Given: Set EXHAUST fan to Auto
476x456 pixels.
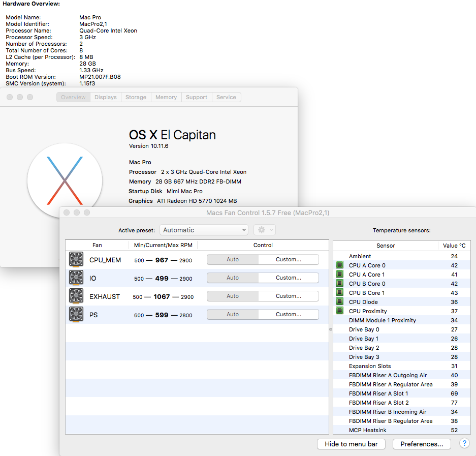Looking at the screenshot, I should pos(233,296).
